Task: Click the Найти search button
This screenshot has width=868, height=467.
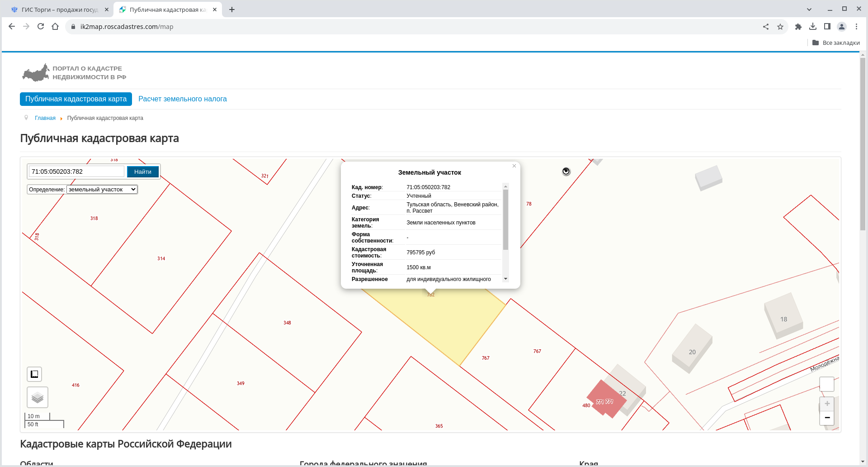Action: point(143,172)
